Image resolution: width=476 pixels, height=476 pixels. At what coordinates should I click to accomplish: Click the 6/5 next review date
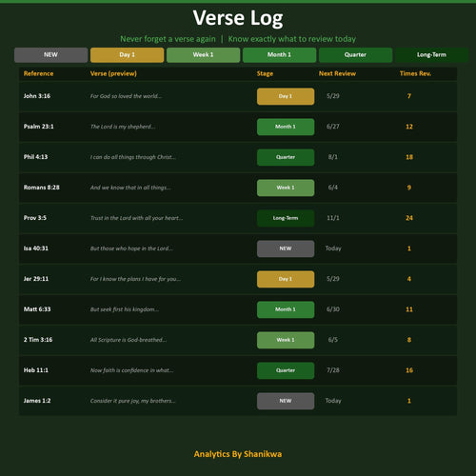[333, 340]
